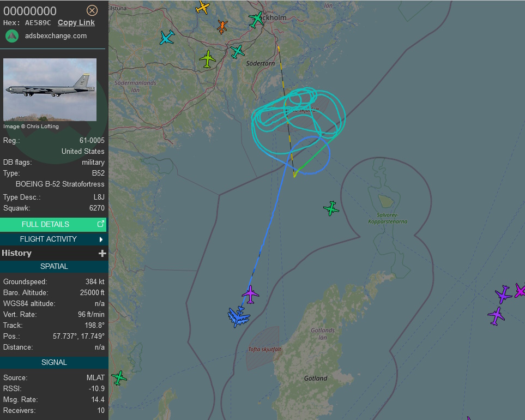Select the green aircraft east of the flight track
The height and width of the screenshot is (420, 525).
(x=331, y=208)
